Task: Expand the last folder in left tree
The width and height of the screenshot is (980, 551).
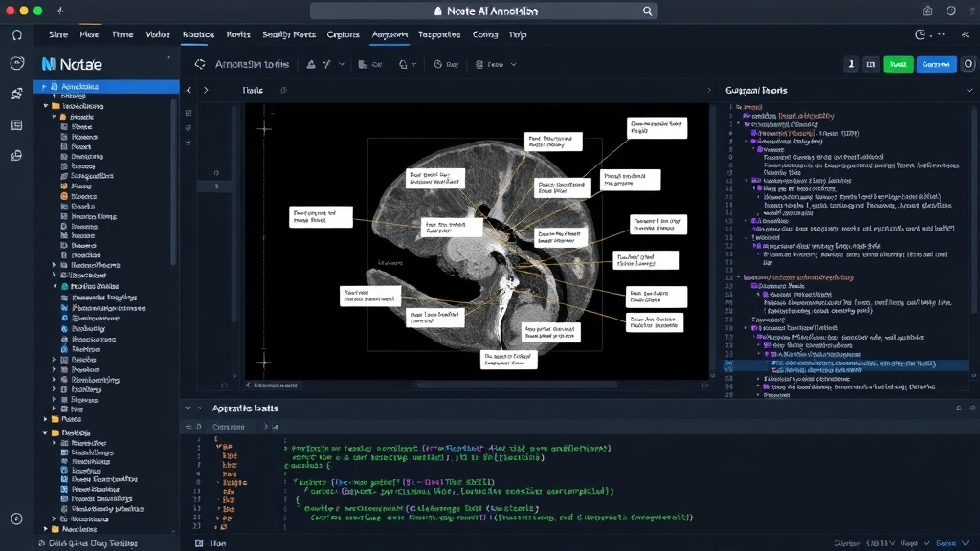Action: 46,529
